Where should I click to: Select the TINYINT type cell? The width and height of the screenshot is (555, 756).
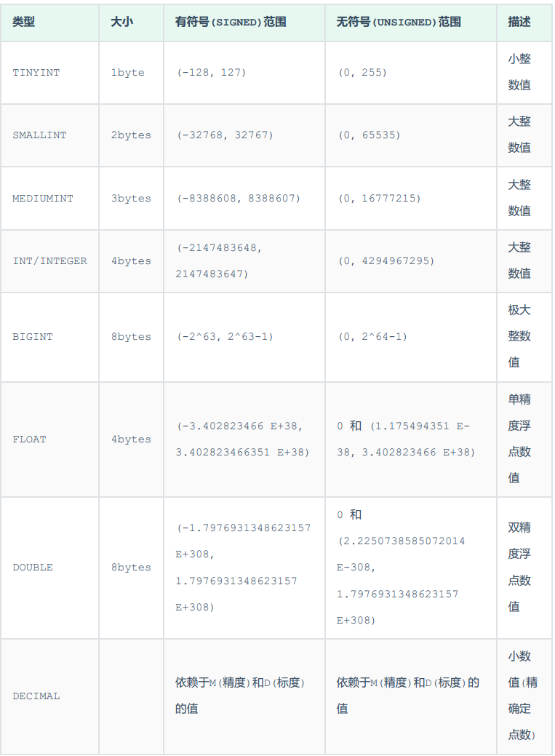pos(38,73)
